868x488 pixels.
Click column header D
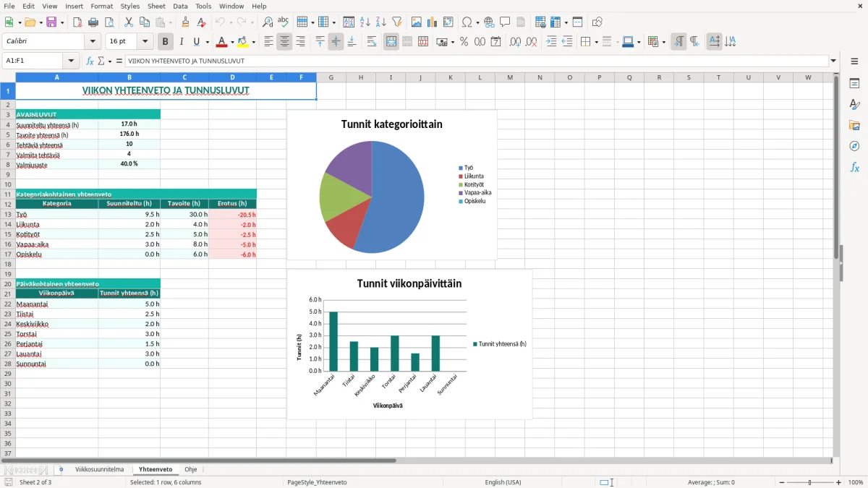point(232,77)
